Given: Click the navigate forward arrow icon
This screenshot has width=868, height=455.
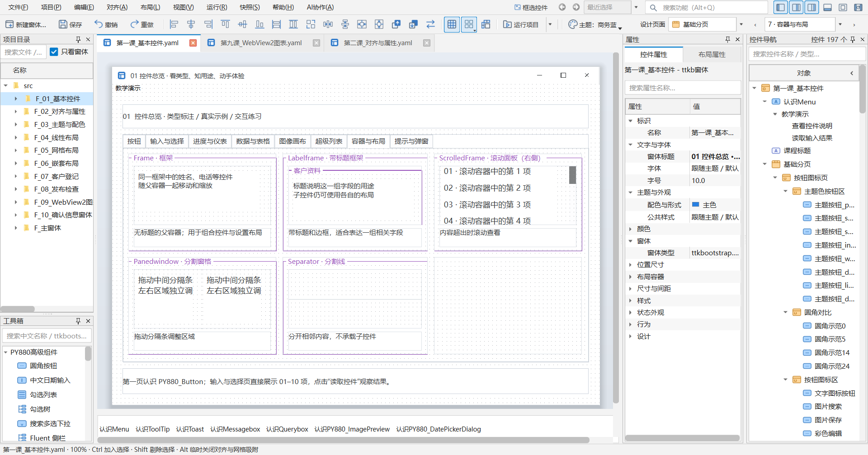Looking at the screenshot, I should pos(576,7).
